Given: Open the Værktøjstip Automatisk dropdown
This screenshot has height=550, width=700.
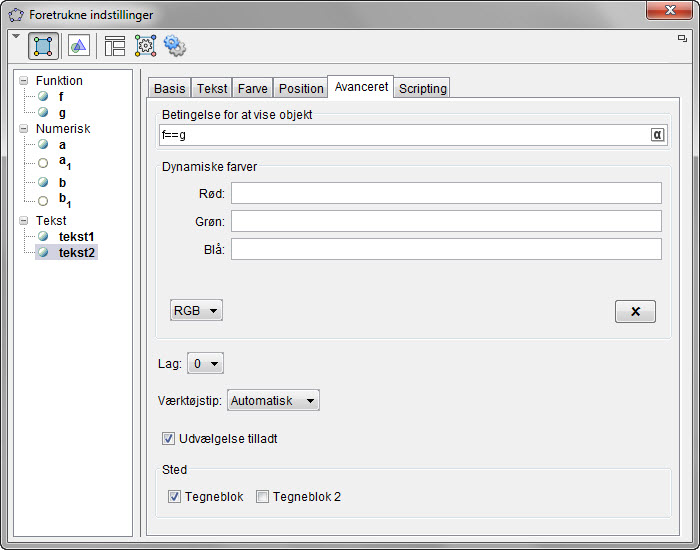Looking at the screenshot, I should click(x=273, y=401).
